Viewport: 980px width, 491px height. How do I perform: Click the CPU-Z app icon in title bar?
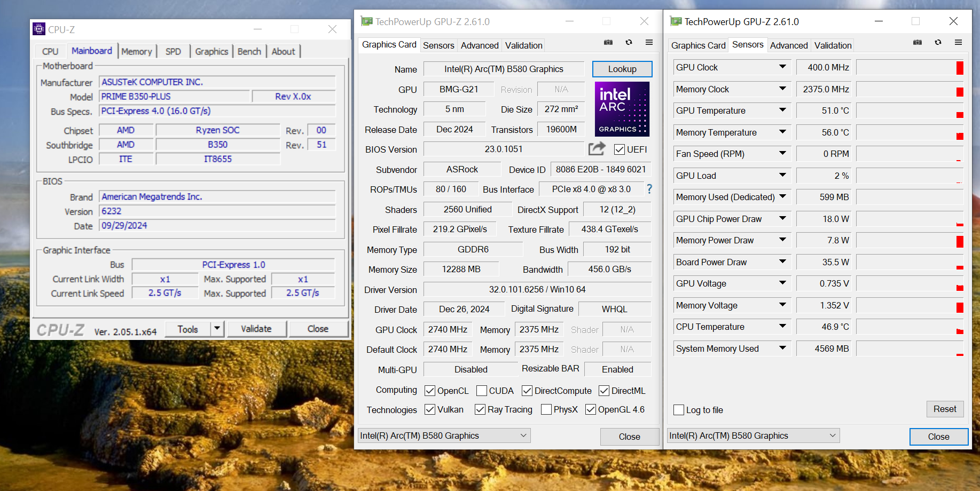(x=39, y=29)
